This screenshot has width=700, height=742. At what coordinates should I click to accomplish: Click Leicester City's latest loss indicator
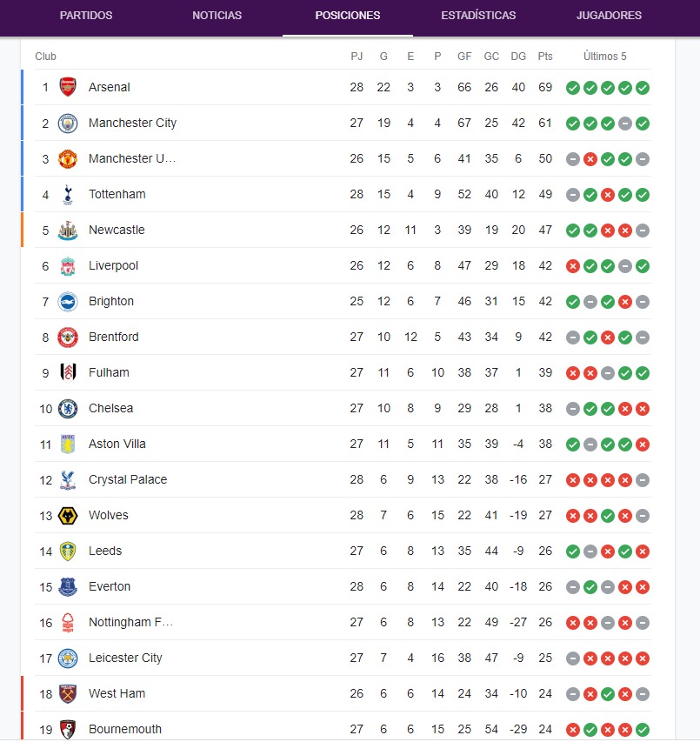643,658
